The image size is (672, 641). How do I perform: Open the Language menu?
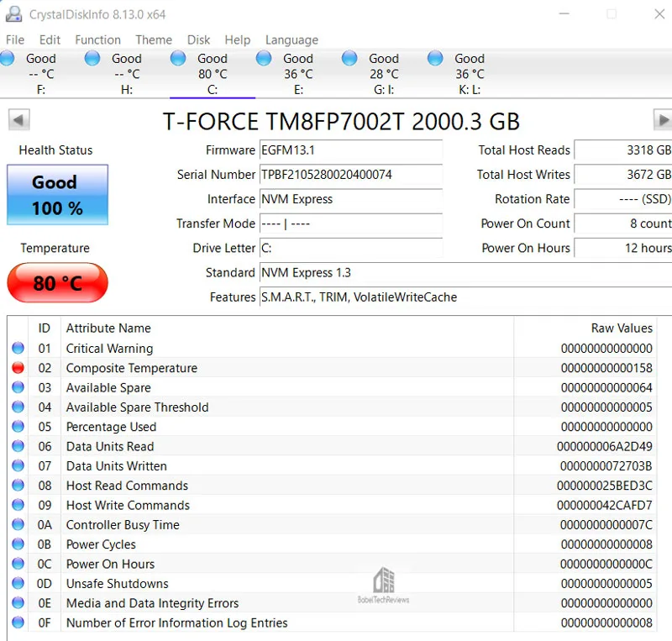point(291,39)
